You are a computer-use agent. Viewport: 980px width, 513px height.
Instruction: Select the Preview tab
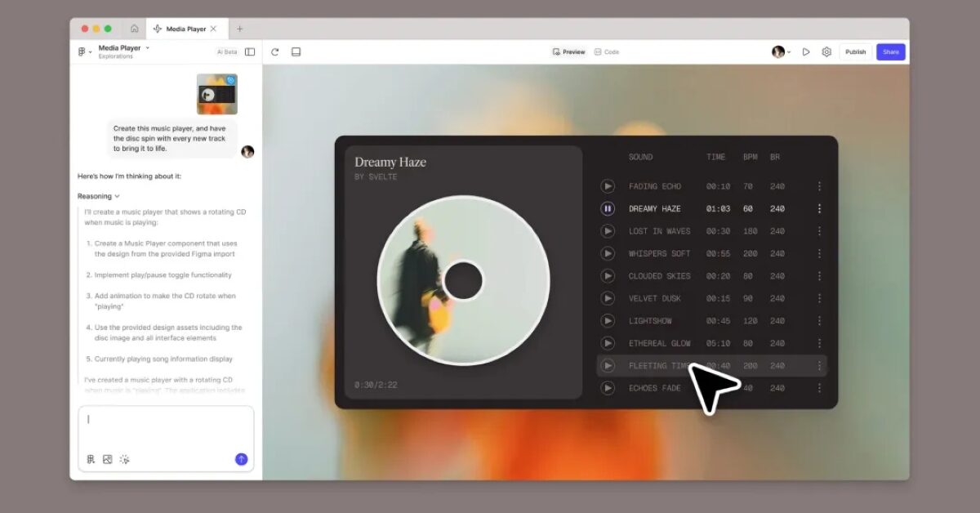[568, 51]
